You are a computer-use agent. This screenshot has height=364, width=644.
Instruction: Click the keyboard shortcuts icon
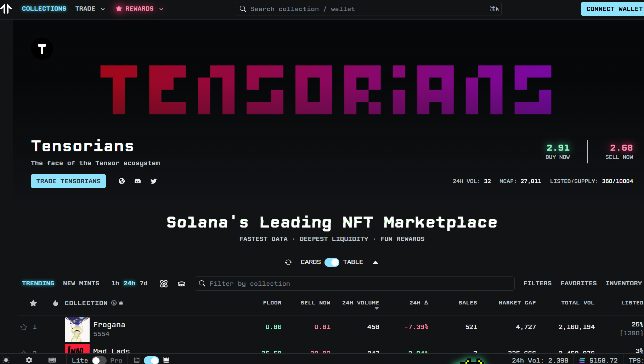[52, 360]
